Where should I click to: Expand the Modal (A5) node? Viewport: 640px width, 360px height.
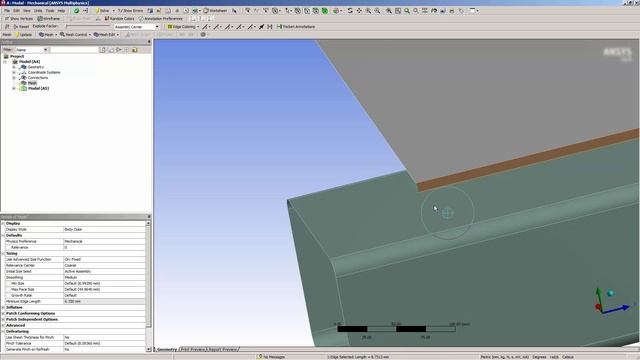click(14, 88)
